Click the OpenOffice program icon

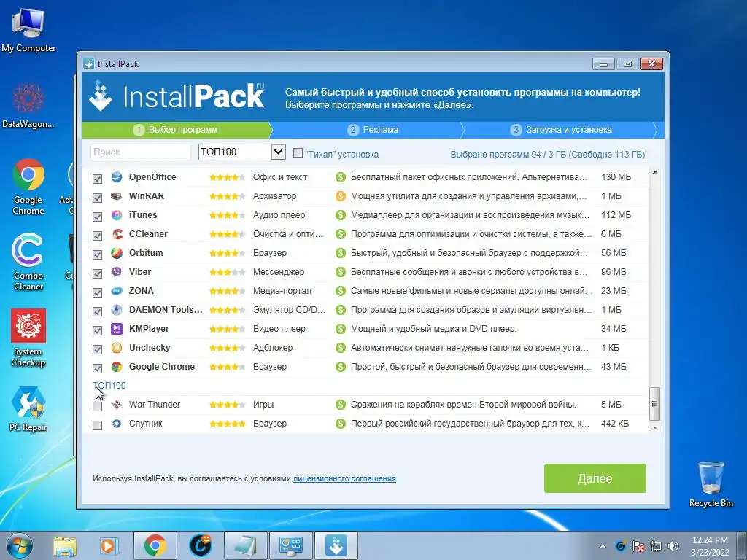point(117,177)
